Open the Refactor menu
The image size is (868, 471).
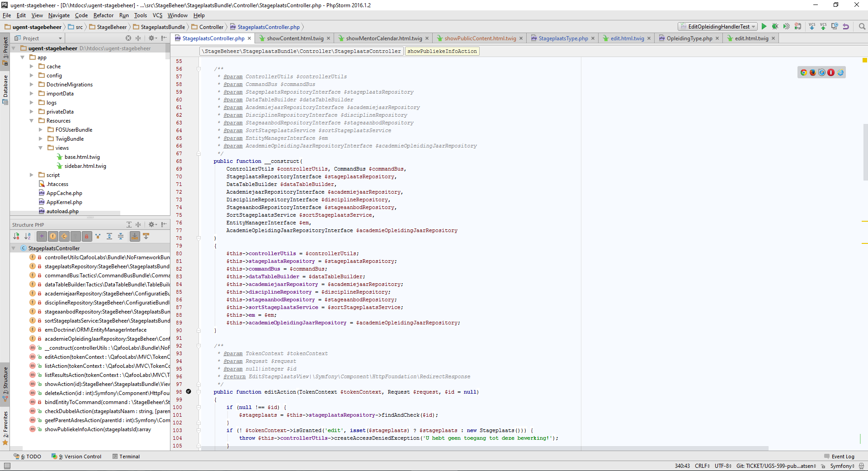click(x=103, y=15)
